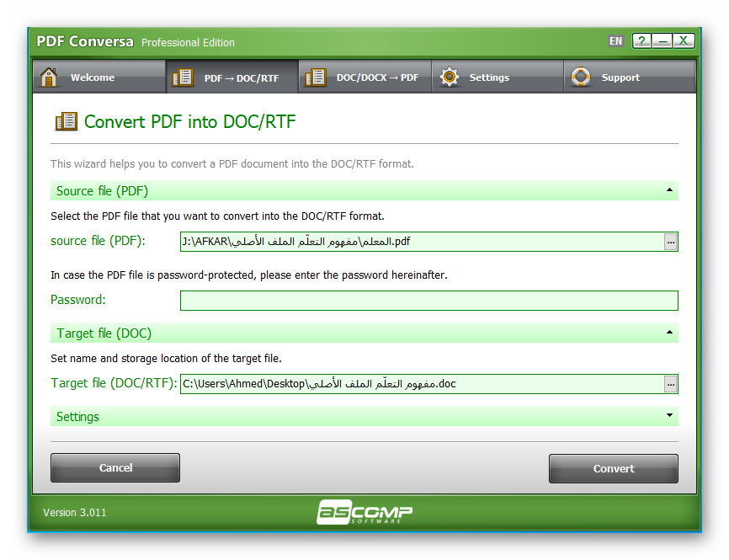Open help with the question mark button

(641, 41)
